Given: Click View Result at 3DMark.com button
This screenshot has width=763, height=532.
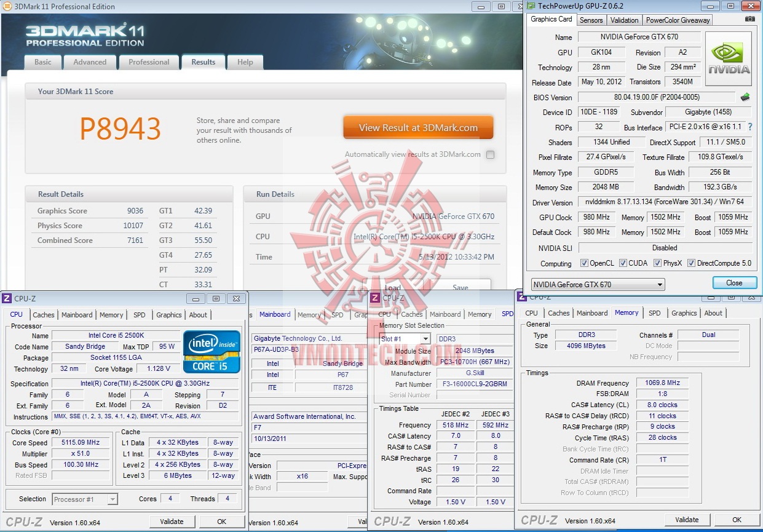Looking at the screenshot, I should click(x=418, y=128).
